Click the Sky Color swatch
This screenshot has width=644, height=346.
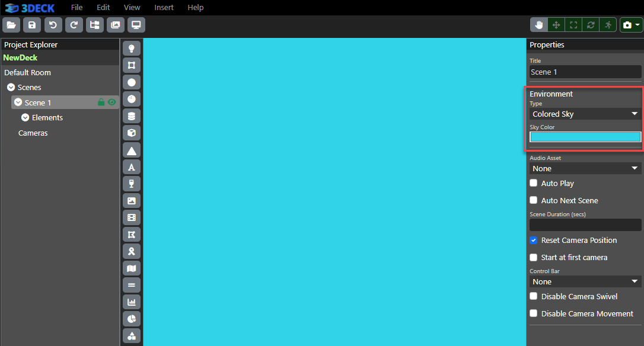coord(585,137)
